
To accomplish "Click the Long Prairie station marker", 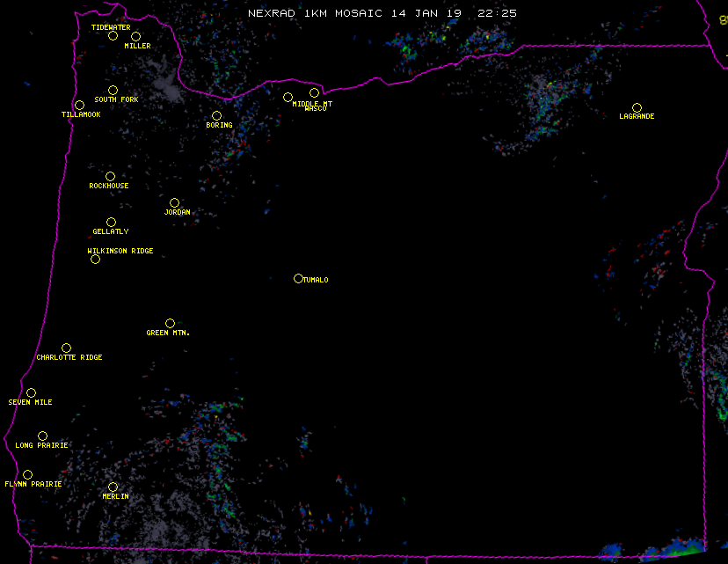I will (42, 436).
